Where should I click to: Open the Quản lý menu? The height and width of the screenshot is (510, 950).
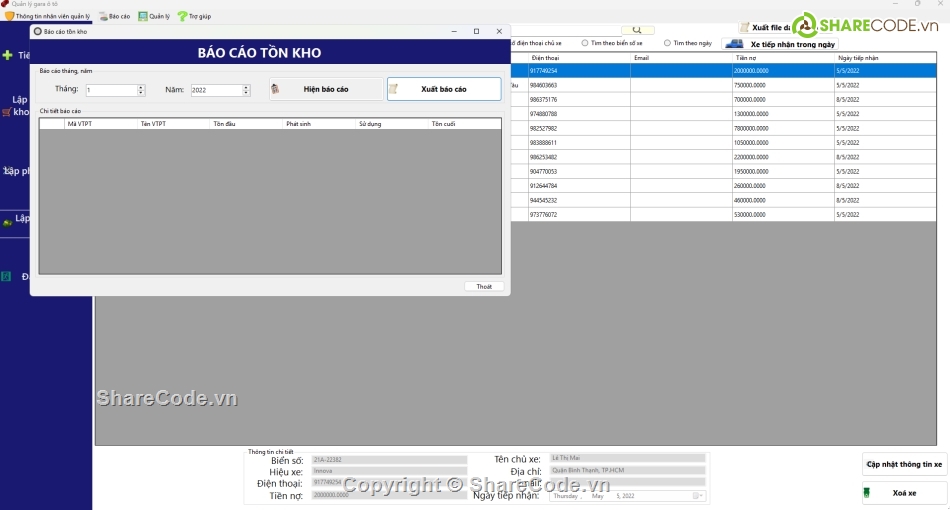pos(153,16)
